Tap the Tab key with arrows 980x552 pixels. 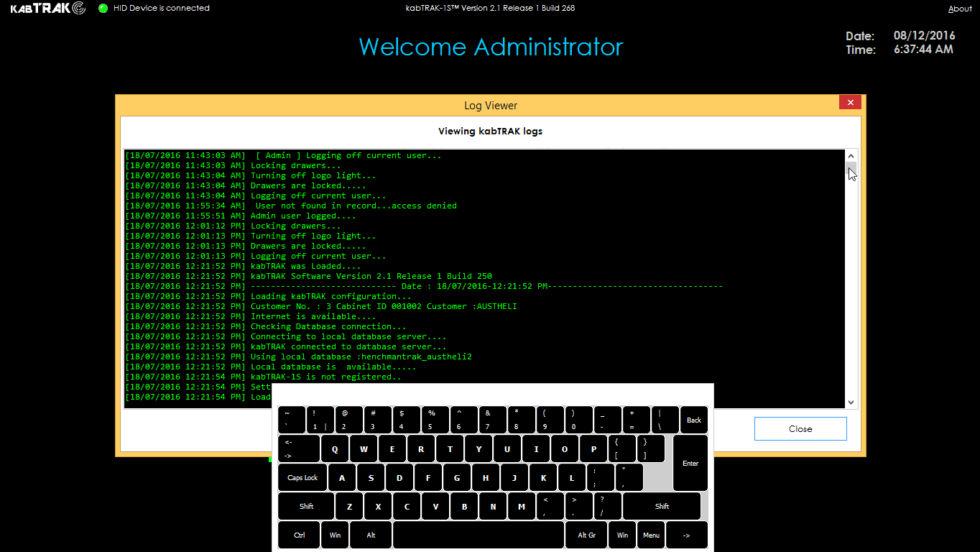pyautogui.click(x=299, y=448)
